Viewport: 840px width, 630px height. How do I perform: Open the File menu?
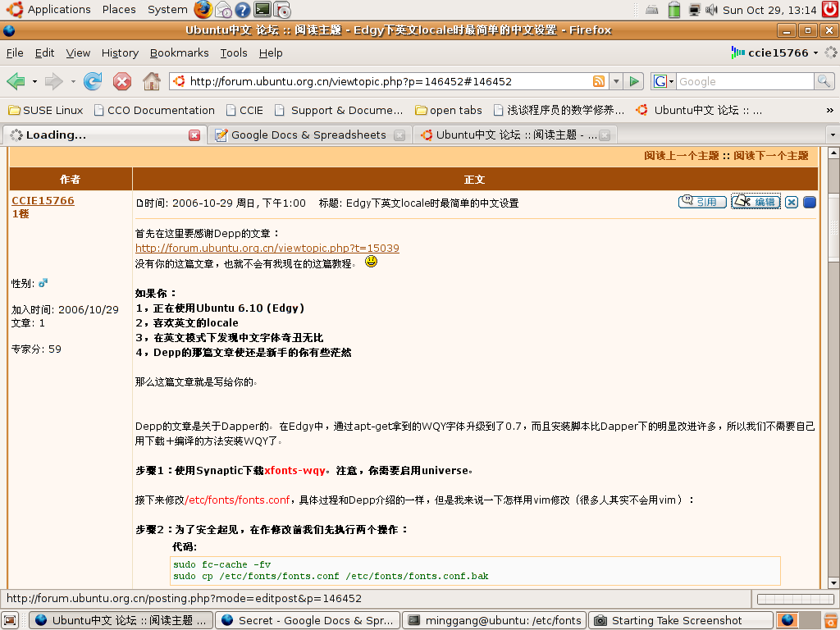(x=15, y=52)
